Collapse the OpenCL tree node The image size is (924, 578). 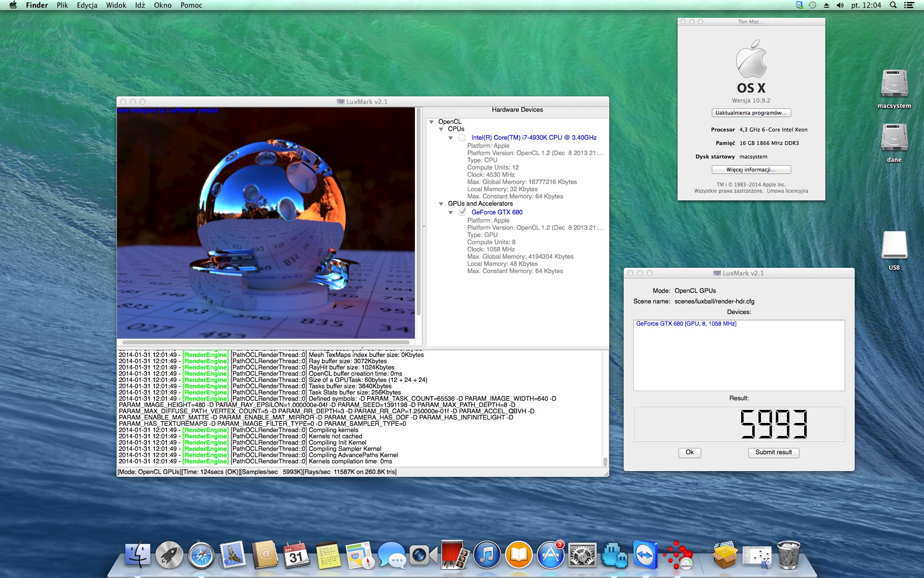432,122
